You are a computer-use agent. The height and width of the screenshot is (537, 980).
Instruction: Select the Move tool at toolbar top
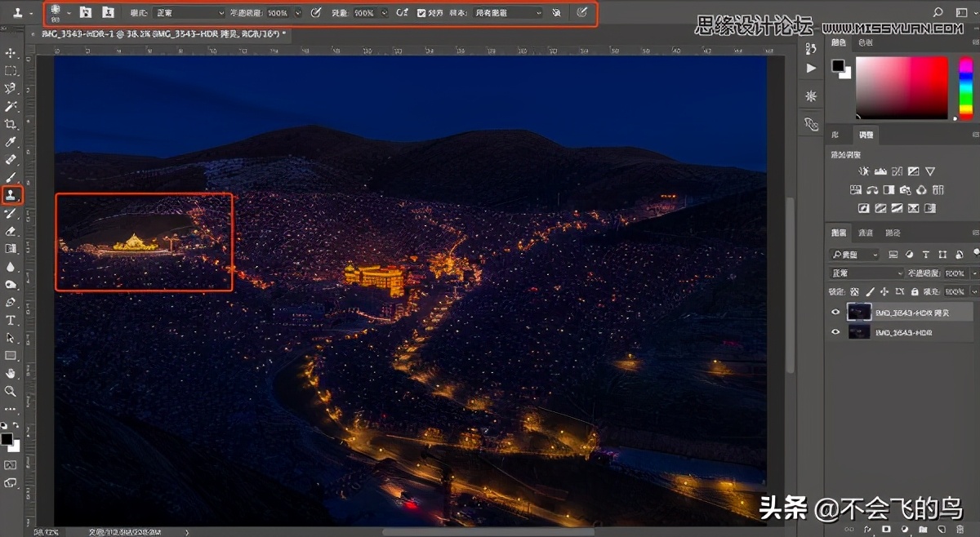point(11,52)
